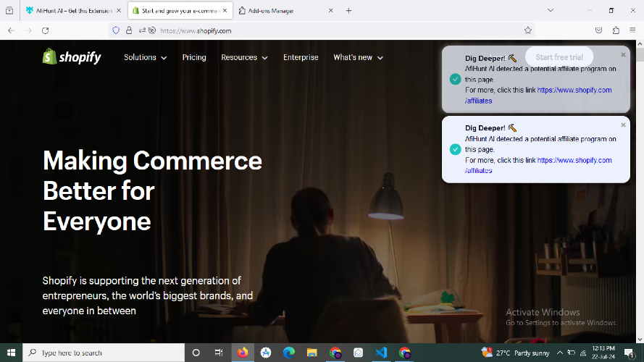Go forward with the forward arrow
Screen dimensions: 644x362
pyautogui.click(x=28, y=30)
